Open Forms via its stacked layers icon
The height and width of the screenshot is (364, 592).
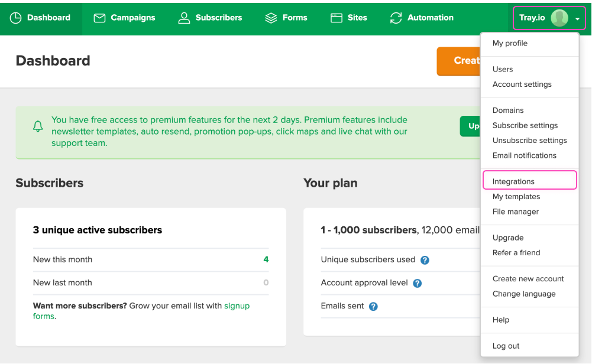(270, 18)
